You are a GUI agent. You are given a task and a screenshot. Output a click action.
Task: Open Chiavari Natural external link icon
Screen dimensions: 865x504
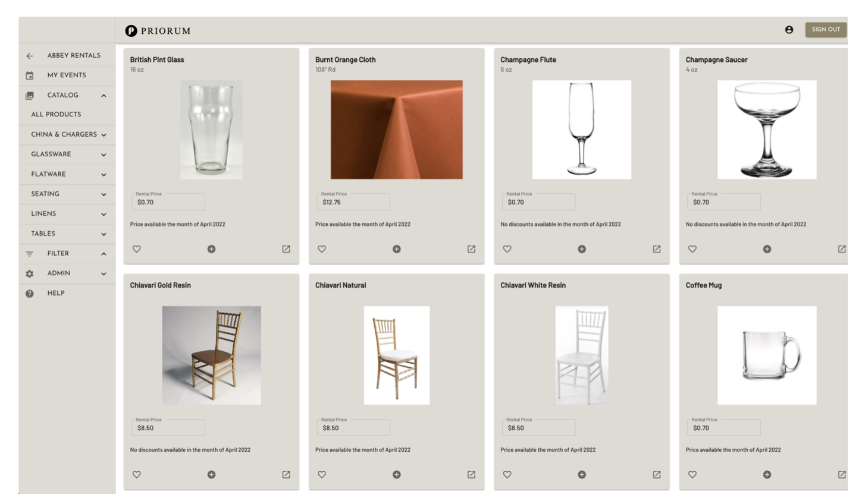(x=471, y=475)
